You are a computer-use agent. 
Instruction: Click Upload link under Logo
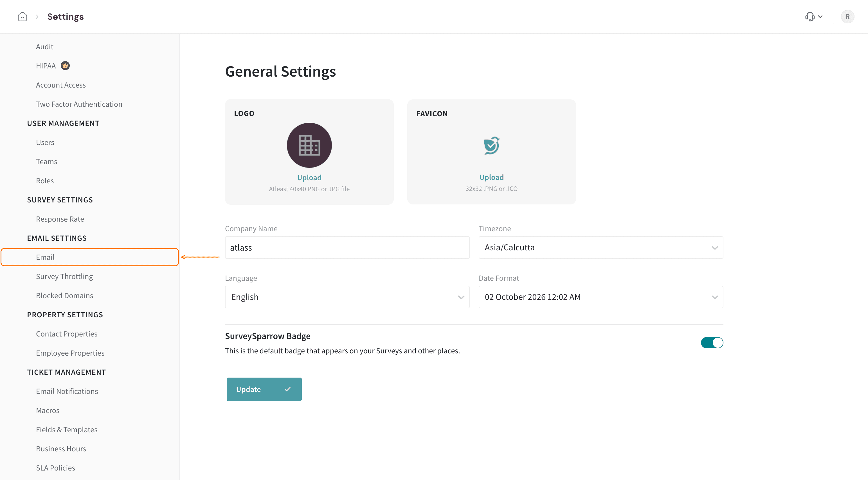[x=309, y=177]
